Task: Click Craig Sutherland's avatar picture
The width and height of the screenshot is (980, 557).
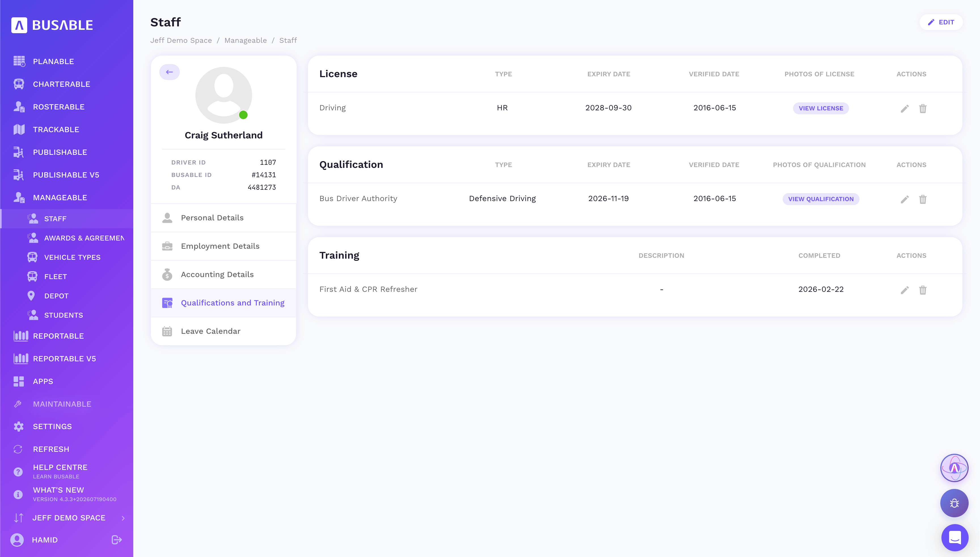Action: [x=223, y=95]
